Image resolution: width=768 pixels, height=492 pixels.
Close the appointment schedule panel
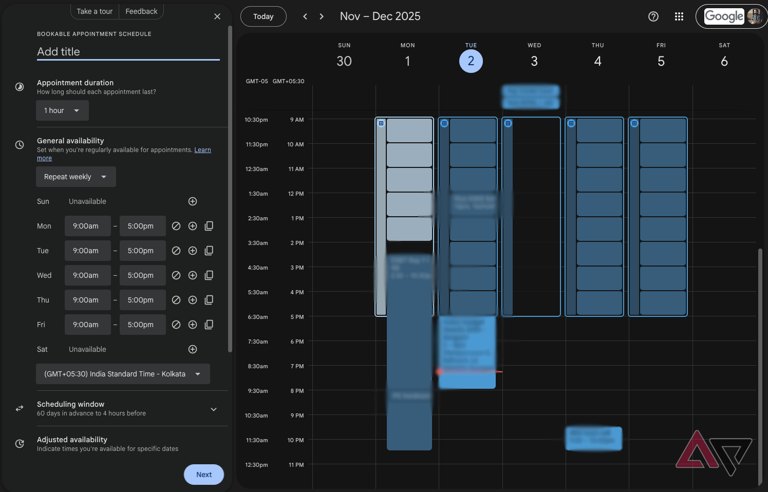[217, 16]
